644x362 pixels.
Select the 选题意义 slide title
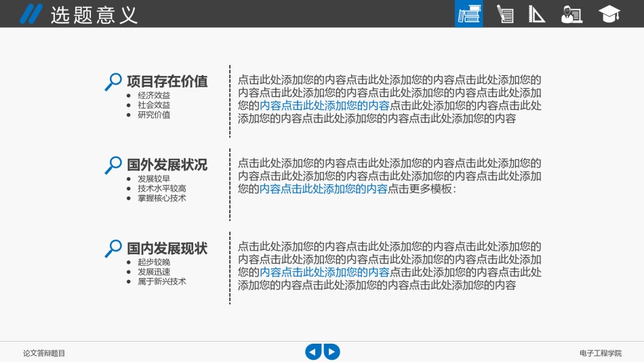[94, 15]
